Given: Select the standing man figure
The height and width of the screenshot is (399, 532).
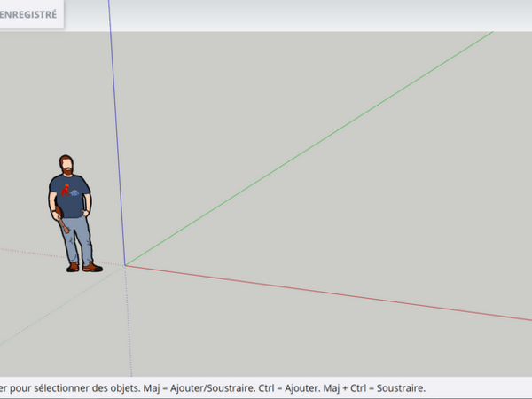Looking at the screenshot, I should coord(71,213).
